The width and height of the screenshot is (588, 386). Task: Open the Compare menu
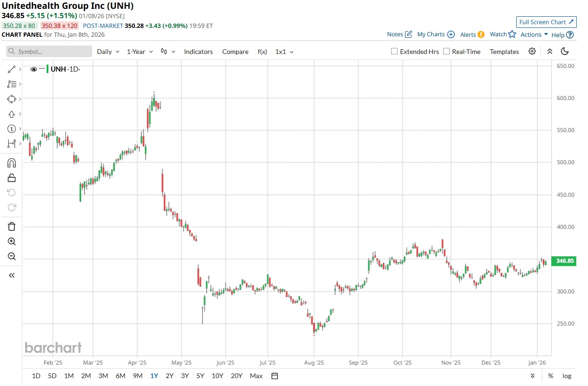tap(235, 52)
